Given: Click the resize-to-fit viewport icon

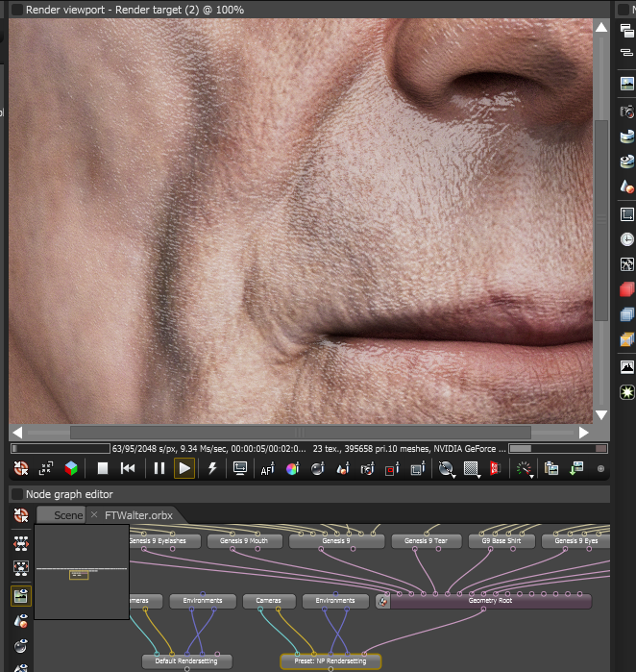Looking at the screenshot, I should 46,468.
